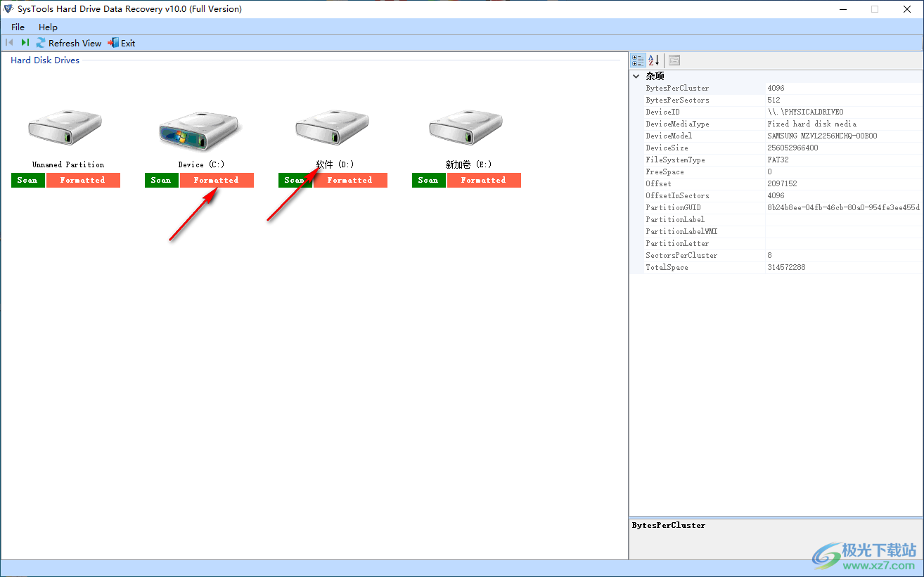The image size is (924, 577).
Task: Click Formatted under 软件 (D:)
Action: (x=350, y=180)
